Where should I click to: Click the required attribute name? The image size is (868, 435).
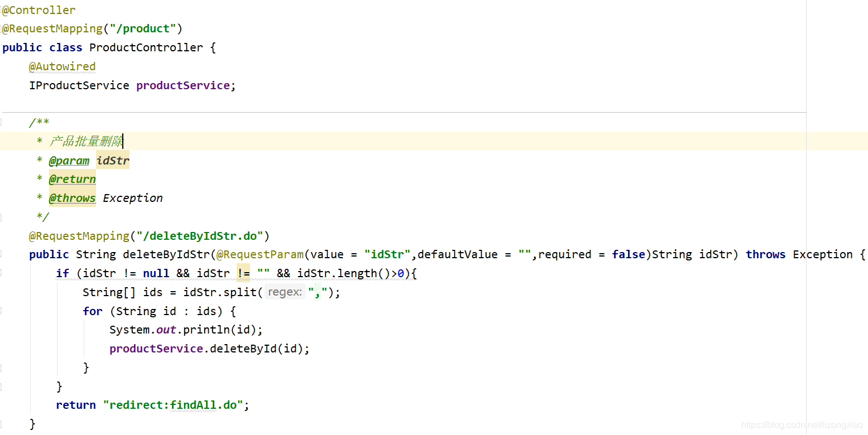[x=565, y=254]
